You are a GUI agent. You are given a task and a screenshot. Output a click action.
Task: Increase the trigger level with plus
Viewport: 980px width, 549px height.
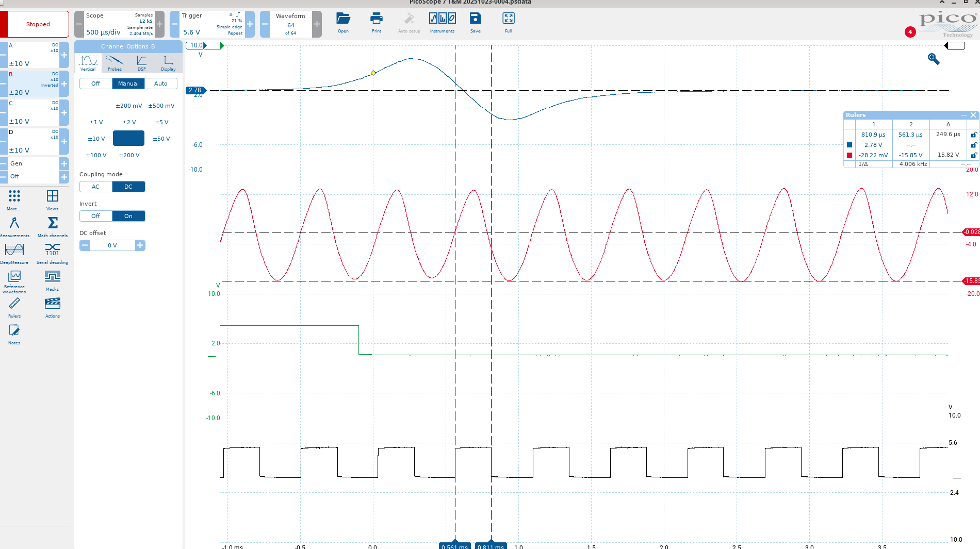coord(250,24)
